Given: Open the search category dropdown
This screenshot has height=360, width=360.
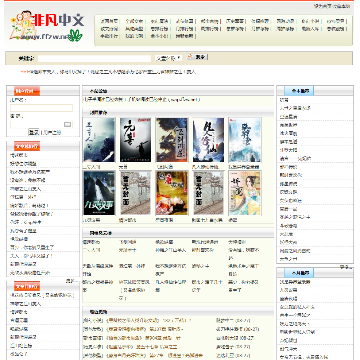Looking at the screenshot, I should [169, 58].
